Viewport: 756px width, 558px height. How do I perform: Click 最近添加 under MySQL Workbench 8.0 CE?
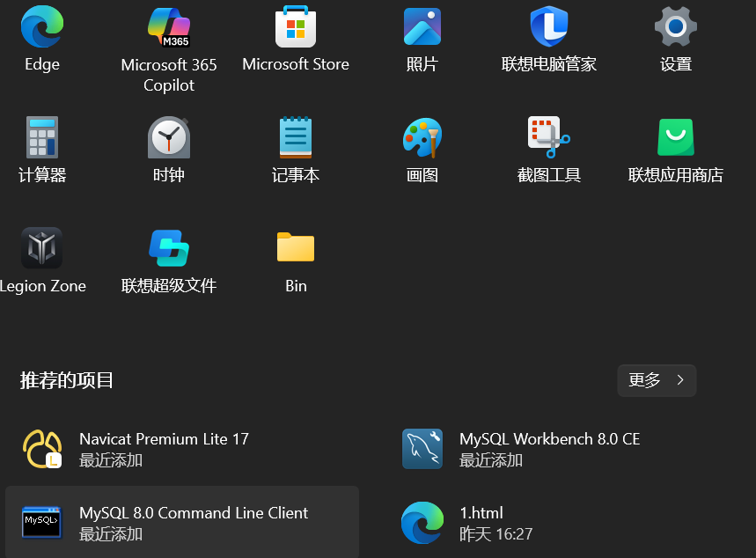[x=491, y=460]
